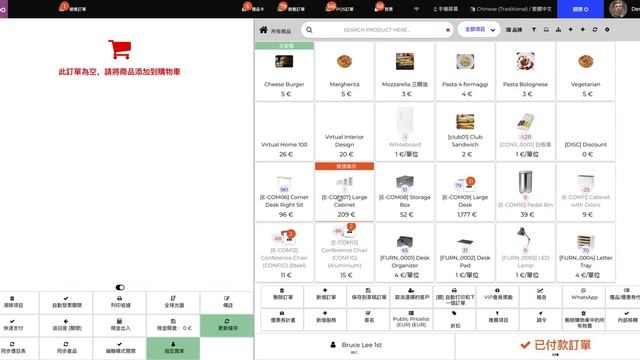Image resolution: width=640 pixels, height=360 pixels.
Task: Click the wifi status icon in top bar
Action: tap(416, 9)
